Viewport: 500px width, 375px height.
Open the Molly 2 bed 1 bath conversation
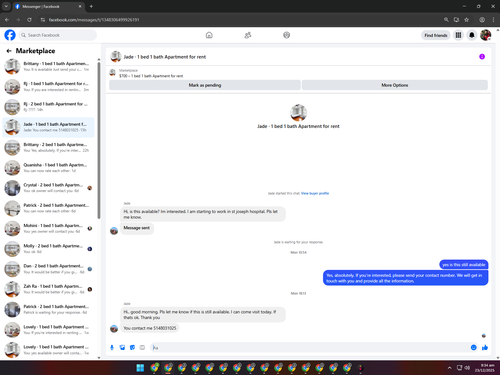(48, 249)
